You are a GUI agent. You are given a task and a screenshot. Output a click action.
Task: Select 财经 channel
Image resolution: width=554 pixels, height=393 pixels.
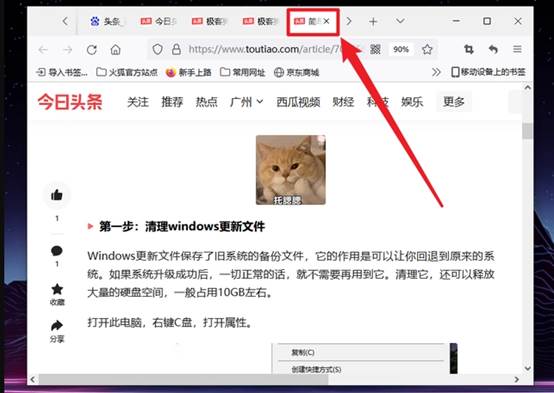[x=343, y=102]
